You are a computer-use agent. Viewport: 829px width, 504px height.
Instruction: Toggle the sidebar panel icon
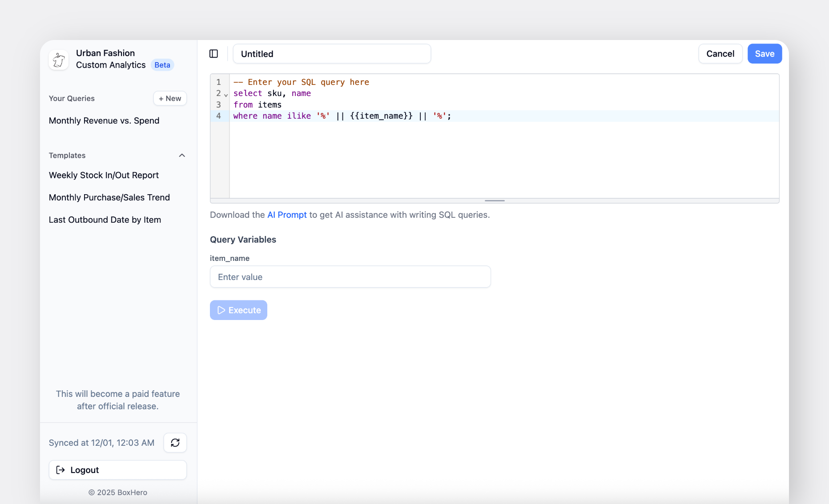tap(213, 54)
